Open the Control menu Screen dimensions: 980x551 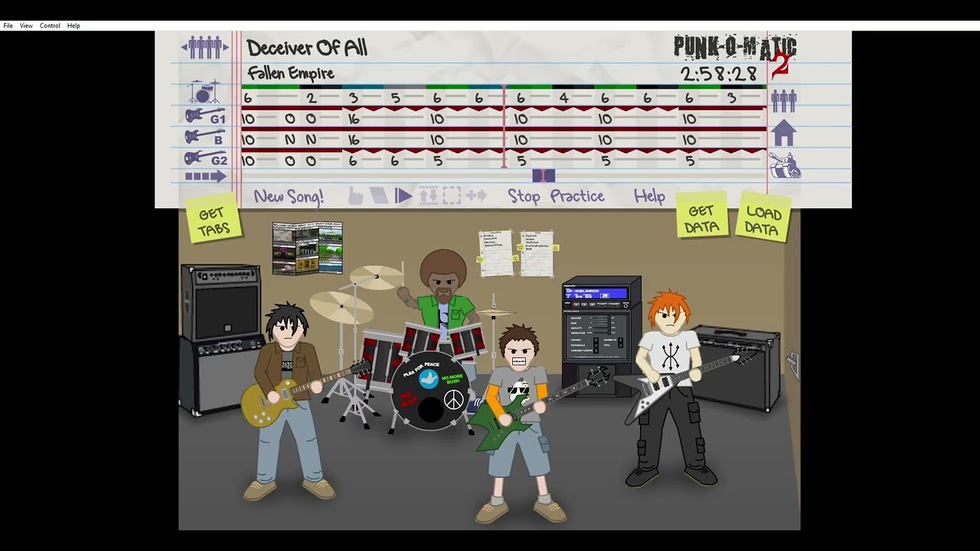50,26
